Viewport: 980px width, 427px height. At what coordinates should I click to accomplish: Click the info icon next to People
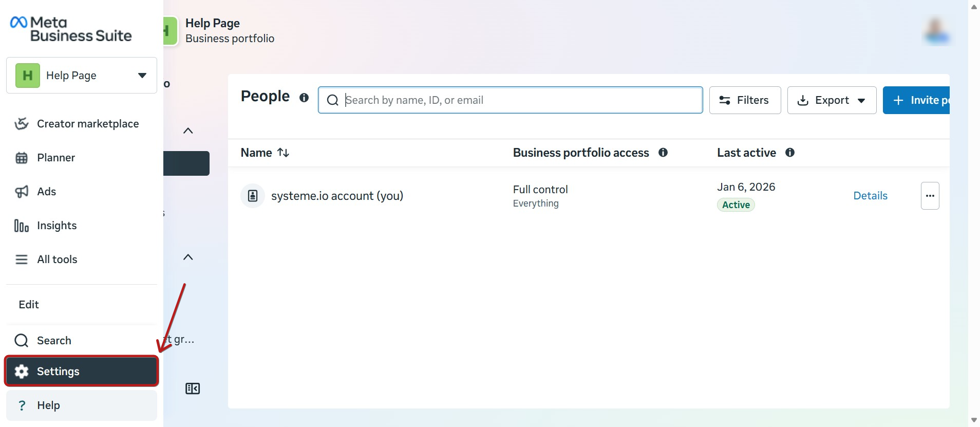(304, 98)
